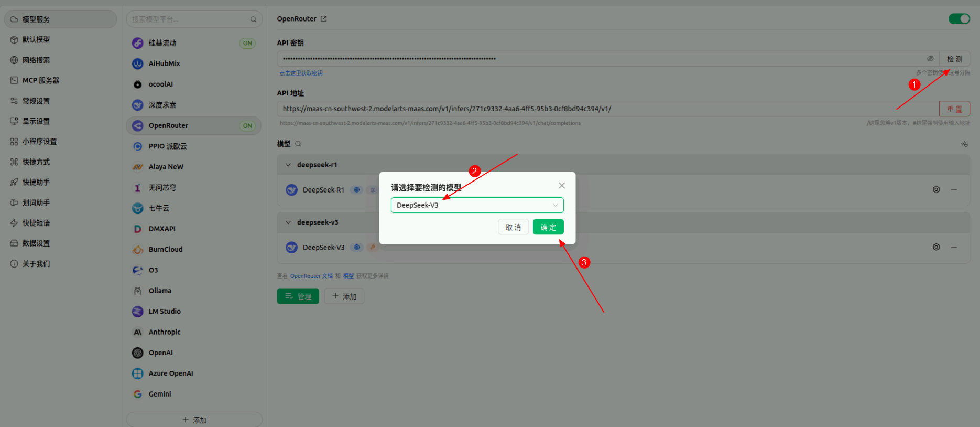This screenshot has width=980, height=427.
Task: Select the O3 provider logo
Action: click(138, 270)
